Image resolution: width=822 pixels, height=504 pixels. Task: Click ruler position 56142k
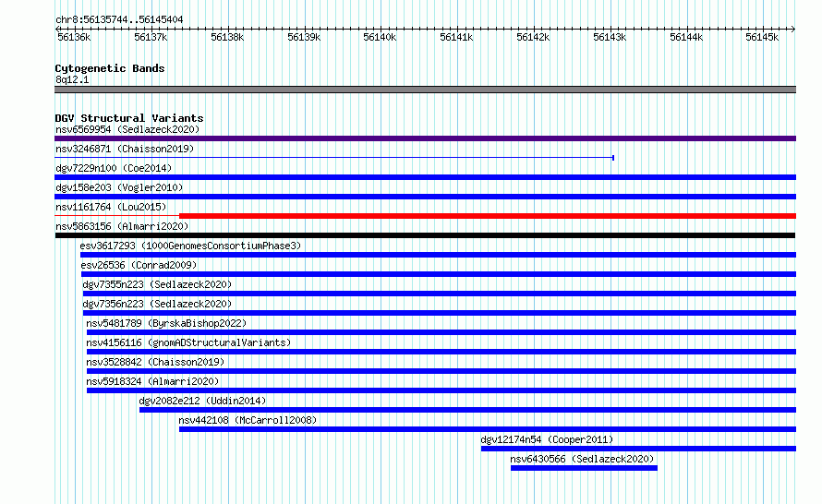click(533, 37)
